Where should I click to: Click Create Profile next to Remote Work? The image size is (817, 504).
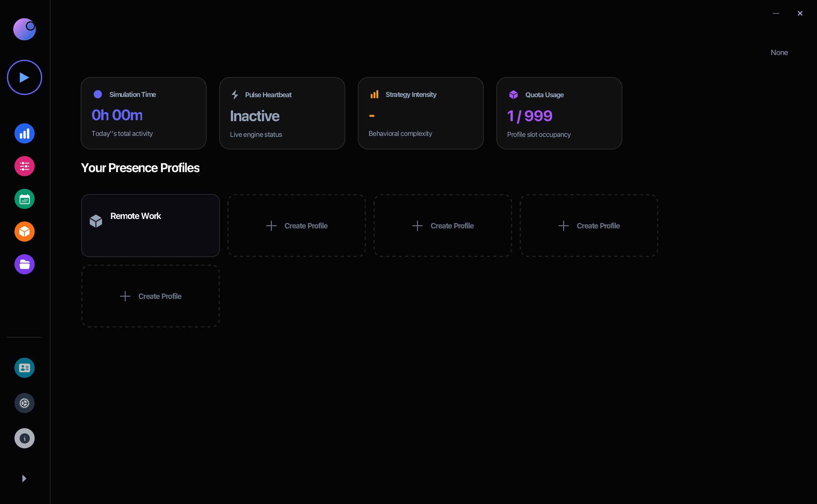(x=297, y=226)
